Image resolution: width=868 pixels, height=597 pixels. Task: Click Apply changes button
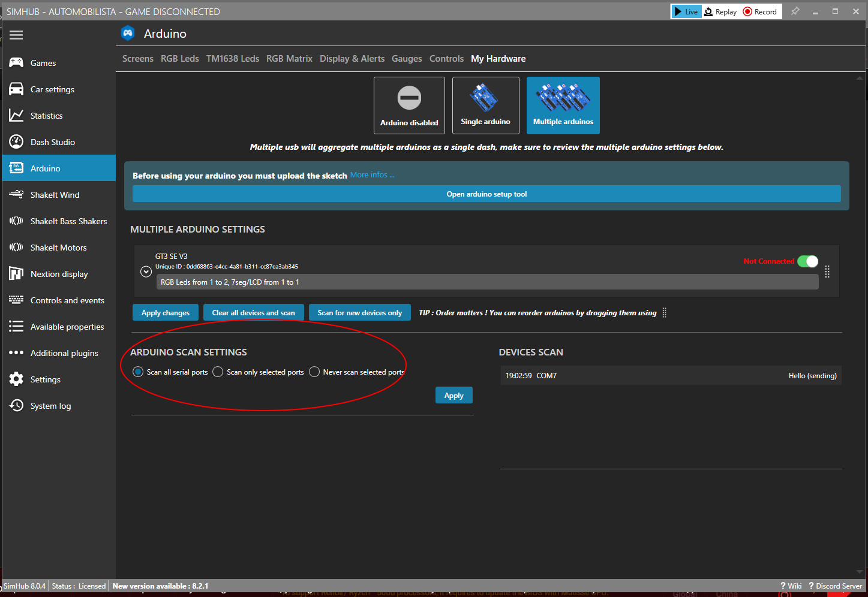[x=166, y=313]
